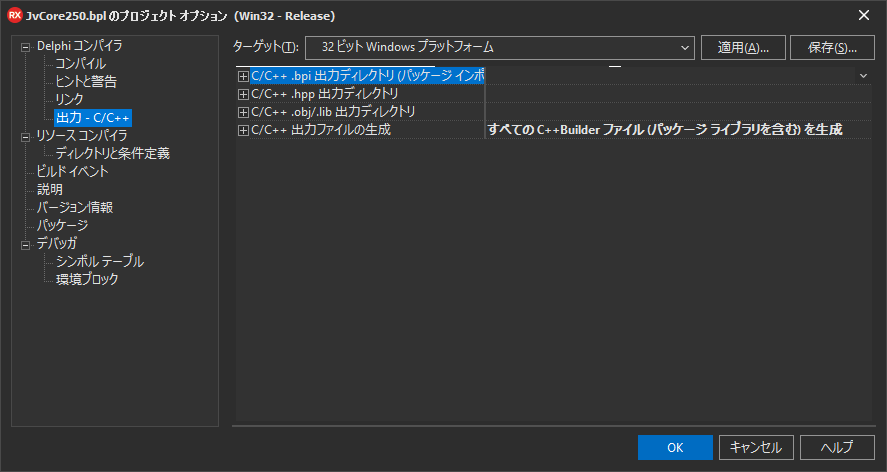Collapse the リソース コンパイラ tree node
887x472 pixels.
point(25,137)
